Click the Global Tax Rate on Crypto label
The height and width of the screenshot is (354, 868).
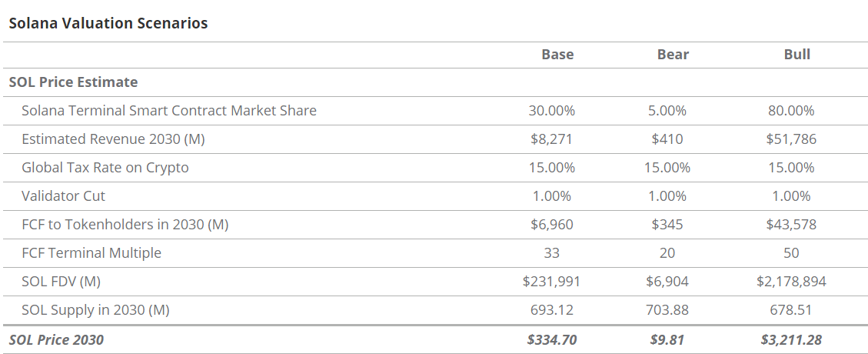(x=105, y=167)
